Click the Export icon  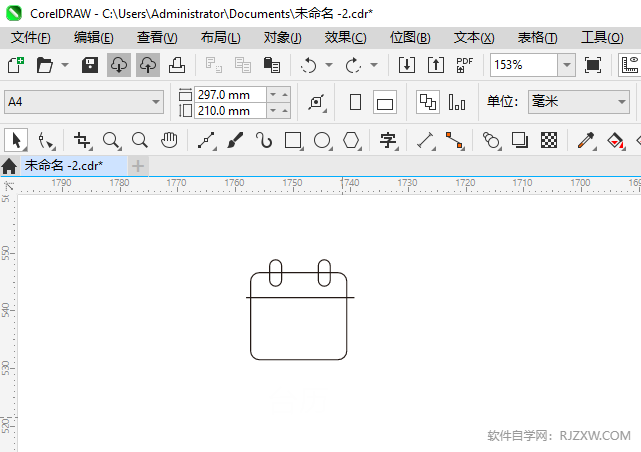pos(436,65)
